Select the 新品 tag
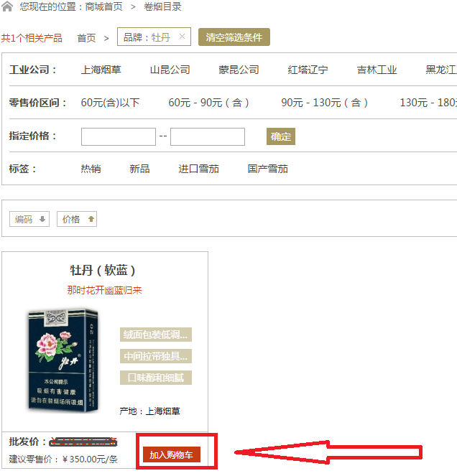This screenshot has height=476, width=457. click(x=139, y=169)
